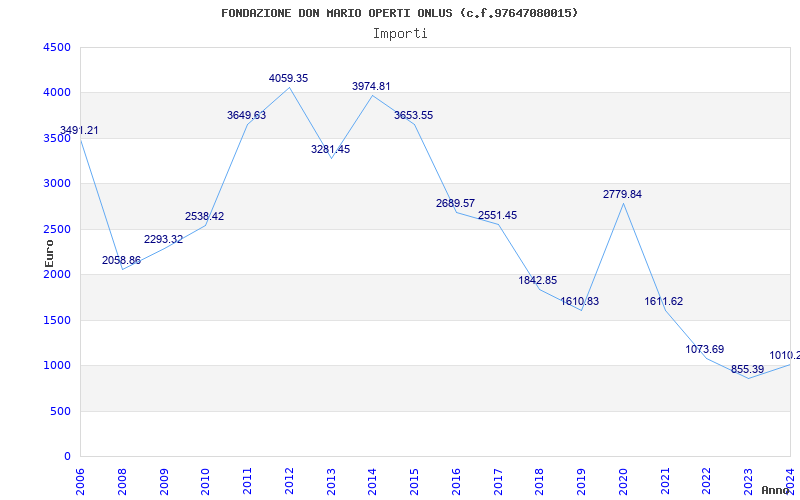The image size is (800, 500).
Task: Click y-axis tick label 4500
Action: point(57,47)
